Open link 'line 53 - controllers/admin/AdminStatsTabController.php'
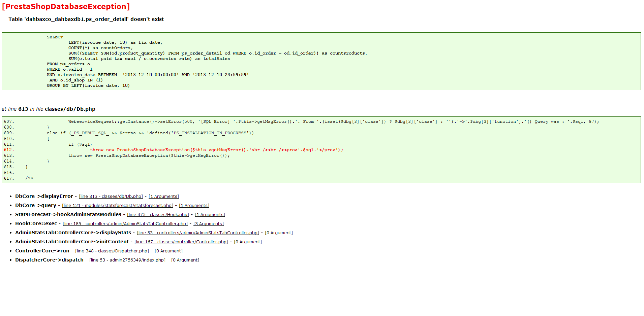Image resolution: width=644 pixels, height=316 pixels. click(198, 233)
